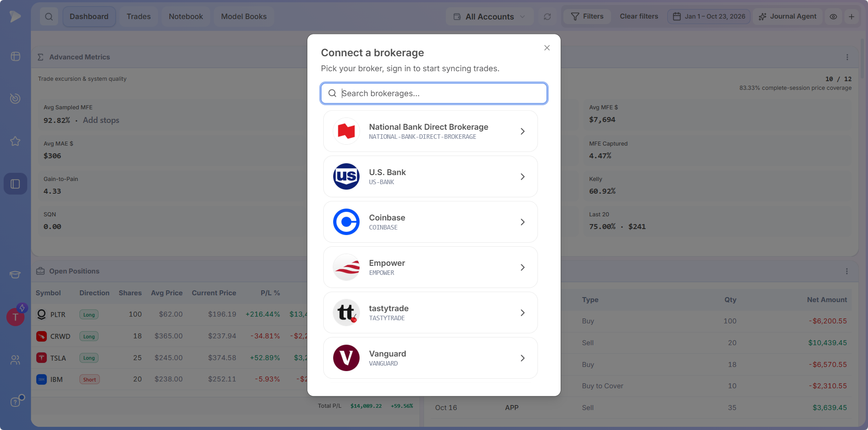Switch to the Model Books tab

[244, 17]
